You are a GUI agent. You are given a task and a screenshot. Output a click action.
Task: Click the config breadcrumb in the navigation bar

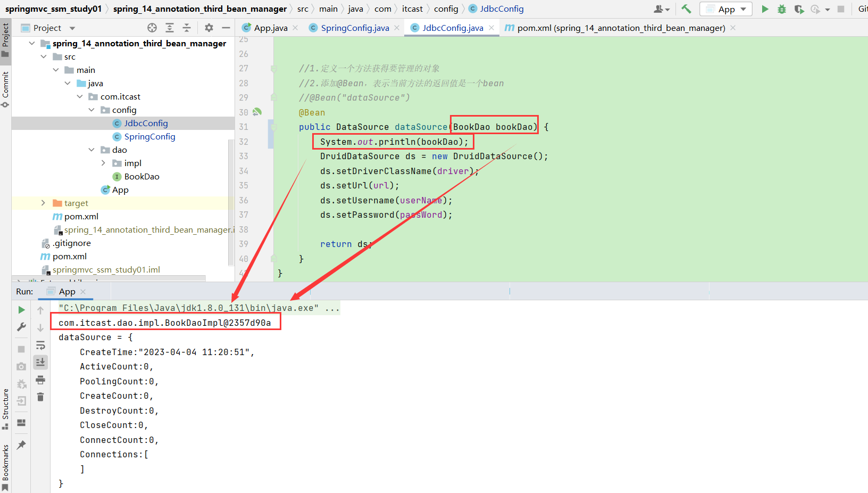[446, 9]
